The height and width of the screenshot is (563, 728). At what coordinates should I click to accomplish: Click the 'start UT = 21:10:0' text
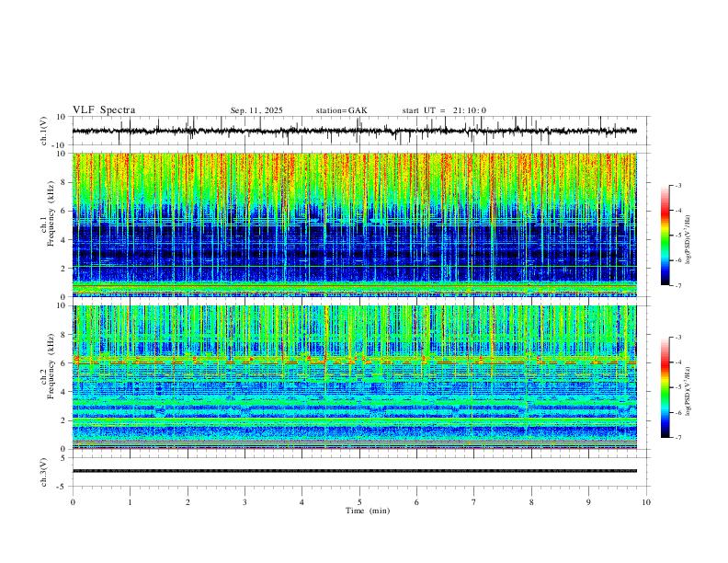coord(444,110)
